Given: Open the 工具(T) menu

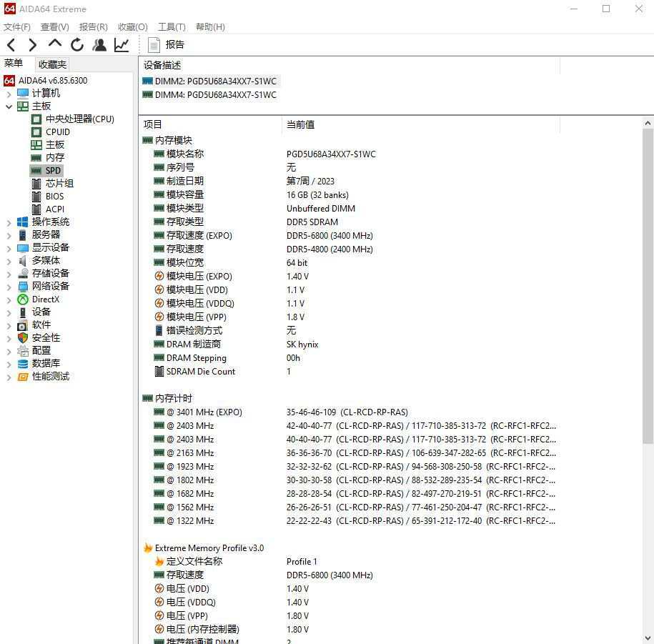Looking at the screenshot, I should coord(172,26).
